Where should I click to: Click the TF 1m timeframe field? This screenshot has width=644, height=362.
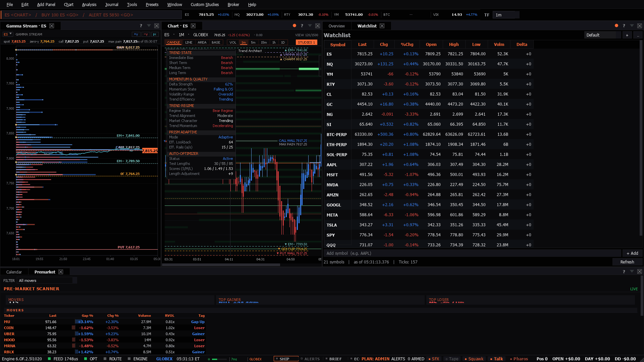(506, 15)
